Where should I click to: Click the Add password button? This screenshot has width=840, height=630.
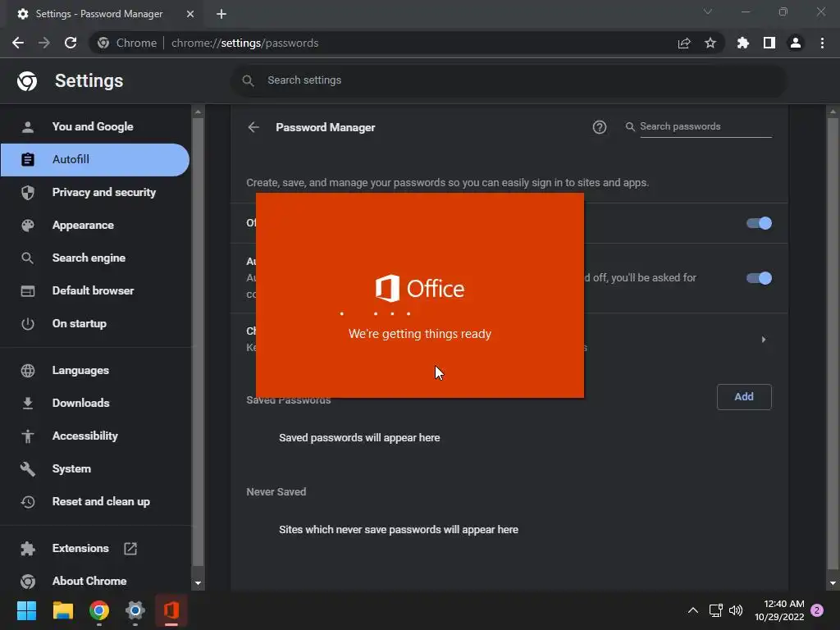point(744,397)
